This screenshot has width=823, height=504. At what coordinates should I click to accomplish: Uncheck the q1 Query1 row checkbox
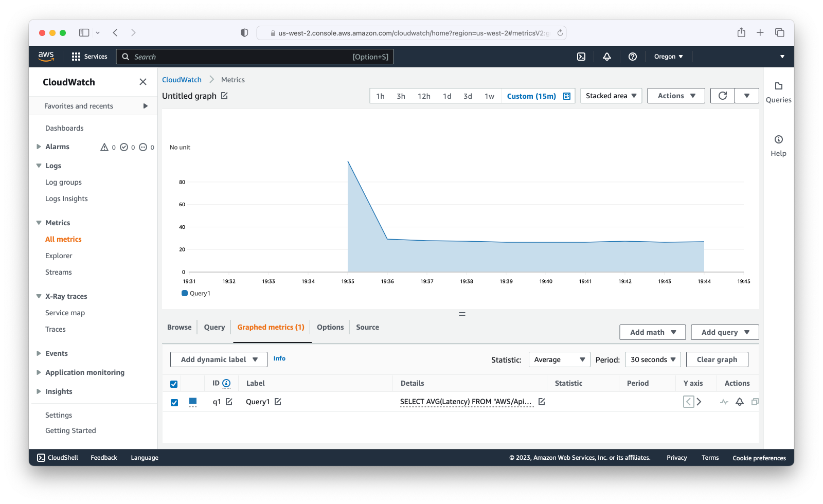tap(174, 402)
